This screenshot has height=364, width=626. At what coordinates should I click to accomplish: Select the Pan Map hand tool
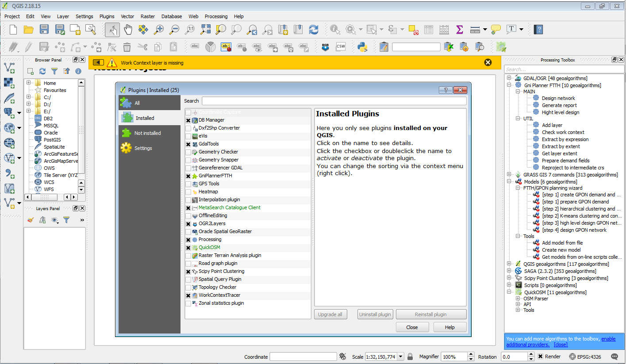[128, 30]
